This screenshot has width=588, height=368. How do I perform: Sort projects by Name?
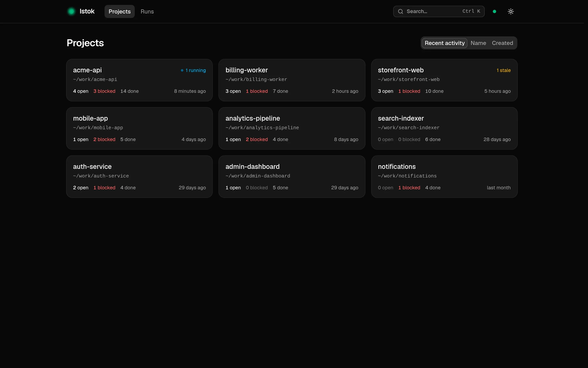coord(478,43)
